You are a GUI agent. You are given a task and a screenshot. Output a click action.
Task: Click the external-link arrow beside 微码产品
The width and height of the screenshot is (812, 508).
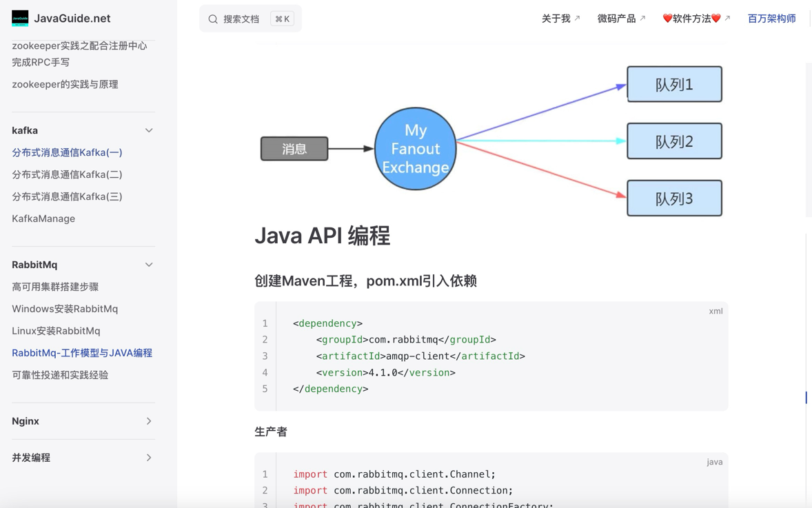coord(642,18)
